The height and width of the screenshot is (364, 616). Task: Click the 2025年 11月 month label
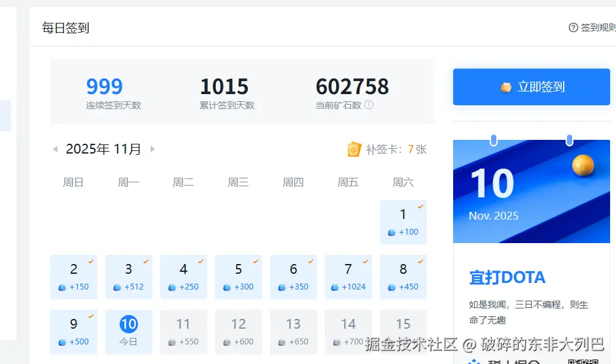pyautogui.click(x=104, y=149)
